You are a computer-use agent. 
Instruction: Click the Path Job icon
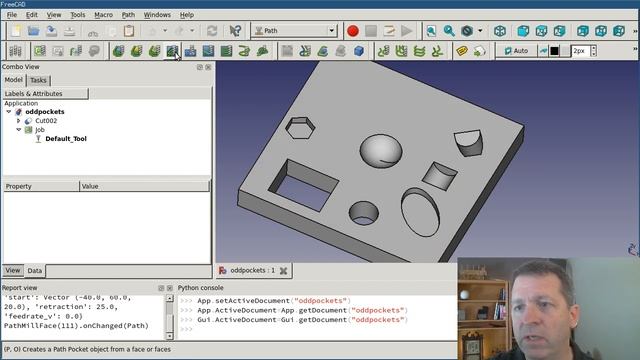(40, 51)
